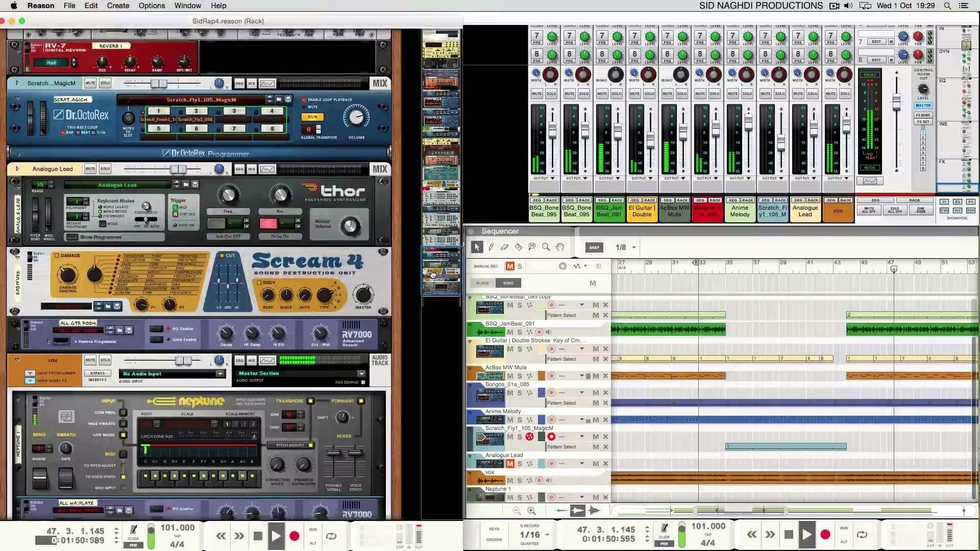Enable loop playback checkbox on Dr.OctoRex
Image resolution: width=980 pixels, height=551 pixels.
point(304,100)
